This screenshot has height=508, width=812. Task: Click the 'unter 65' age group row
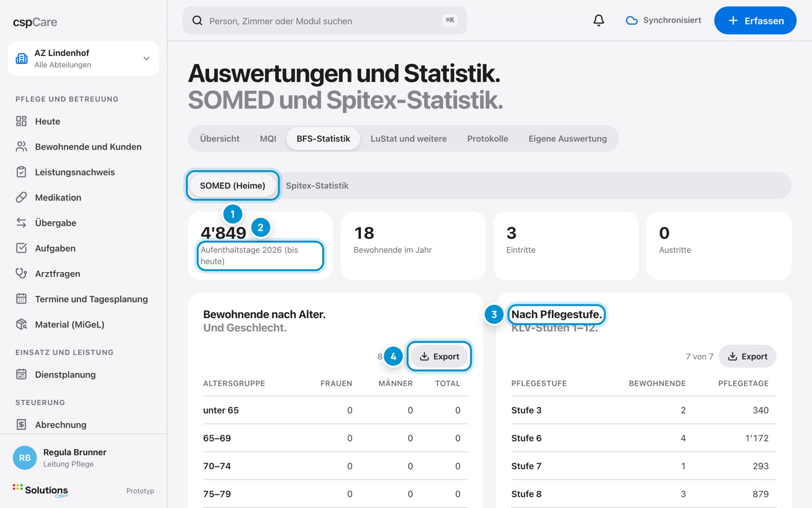(x=335, y=410)
